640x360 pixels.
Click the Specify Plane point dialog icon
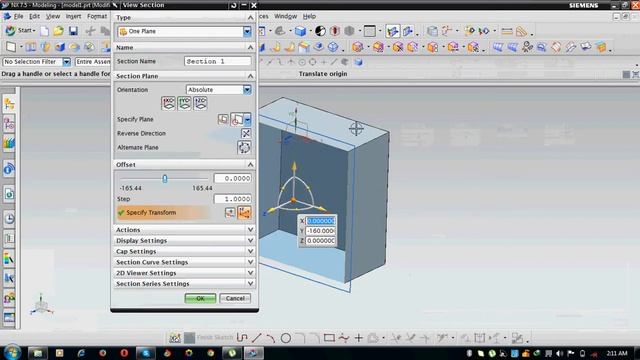pyautogui.click(x=223, y=119)
